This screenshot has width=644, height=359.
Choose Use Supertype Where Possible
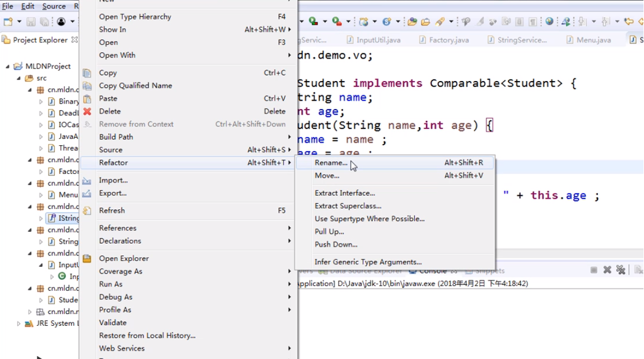395,219
